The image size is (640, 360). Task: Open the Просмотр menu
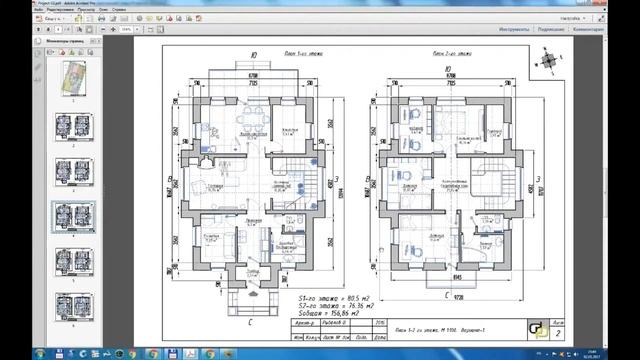(x=86, y=9)
